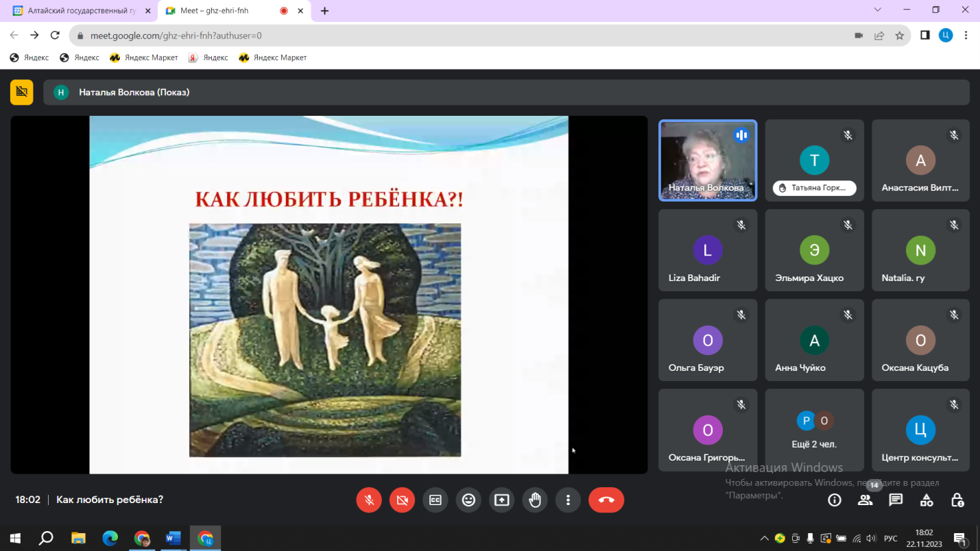Image resolution: width=980 pixels, height=551 pixels.
Task: Open the Chrome three-dot menu
Action: coord(966,36)
